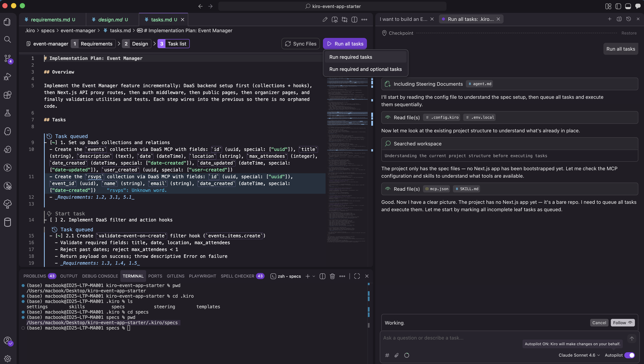644x364 pixels.
Task: Open the Kiro ghost panel
Action: (x=8, y=131)
